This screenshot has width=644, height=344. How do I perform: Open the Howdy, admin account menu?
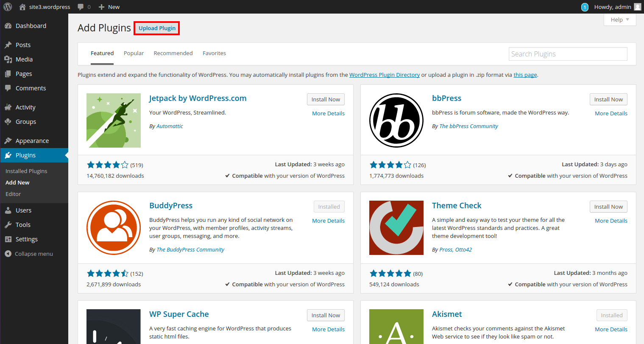coord(613,7)
